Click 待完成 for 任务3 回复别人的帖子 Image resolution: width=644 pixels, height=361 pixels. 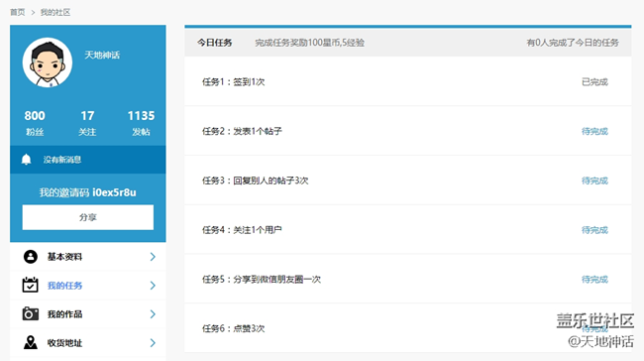coord(594,180)
